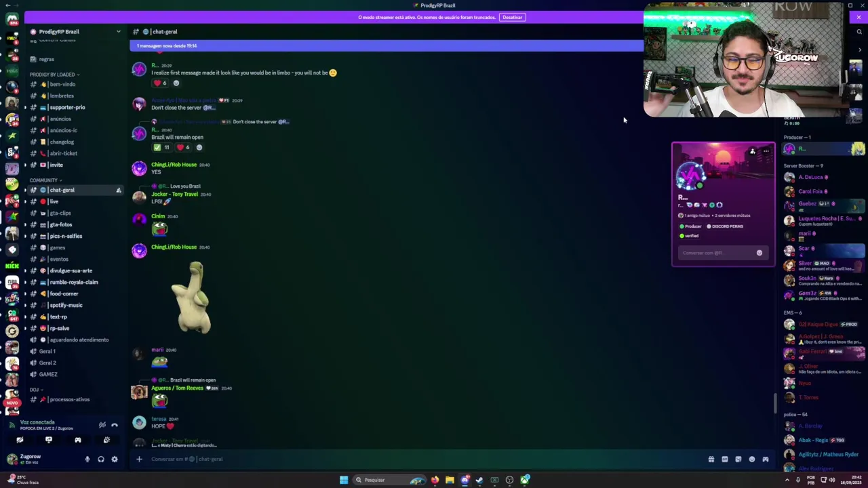The image size is (868, 488).
Task: Join the Geral 1 voice channel
Action: 75,352
